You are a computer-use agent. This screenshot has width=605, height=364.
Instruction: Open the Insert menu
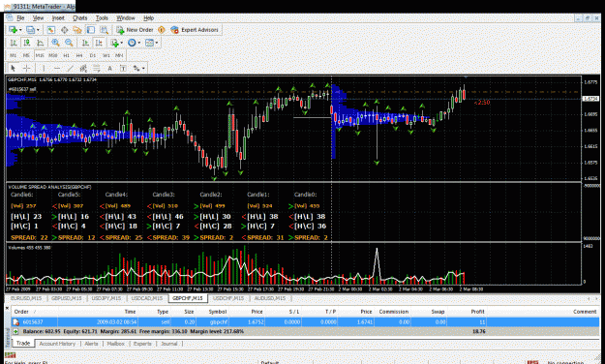[58, 17]
